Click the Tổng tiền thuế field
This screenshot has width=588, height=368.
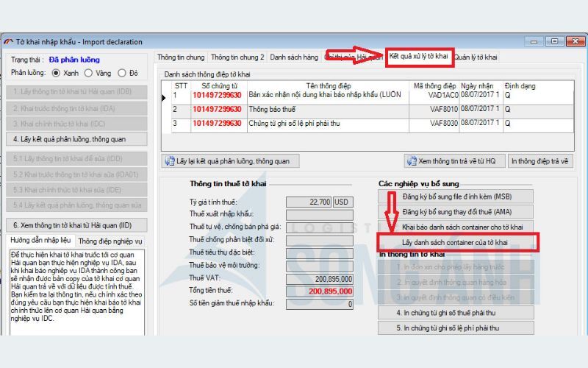(x=320, y=291)
